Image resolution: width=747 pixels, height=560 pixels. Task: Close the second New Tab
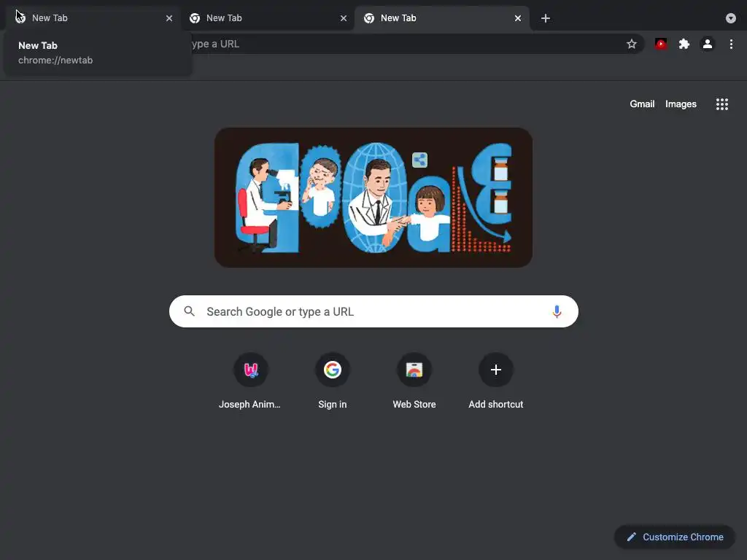point(344,18)
